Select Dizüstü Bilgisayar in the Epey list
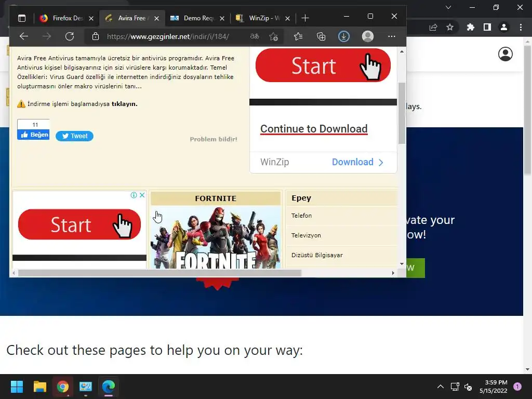The height and width of the screenshot is (399, 532). [x=317, y=255]
